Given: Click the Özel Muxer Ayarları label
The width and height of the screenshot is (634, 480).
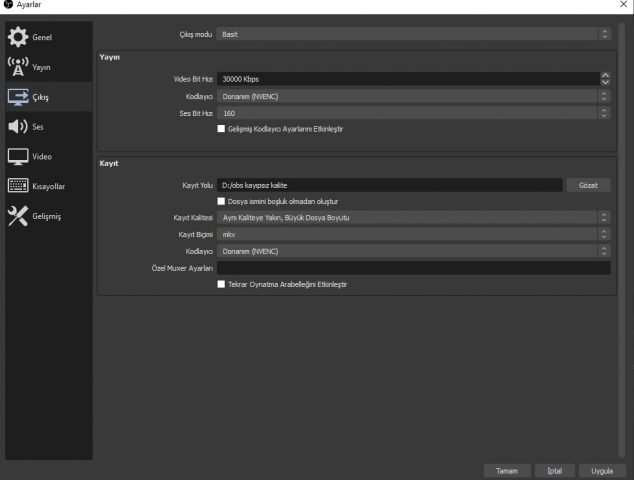Looking at the screenshot, I should [182, 268].
